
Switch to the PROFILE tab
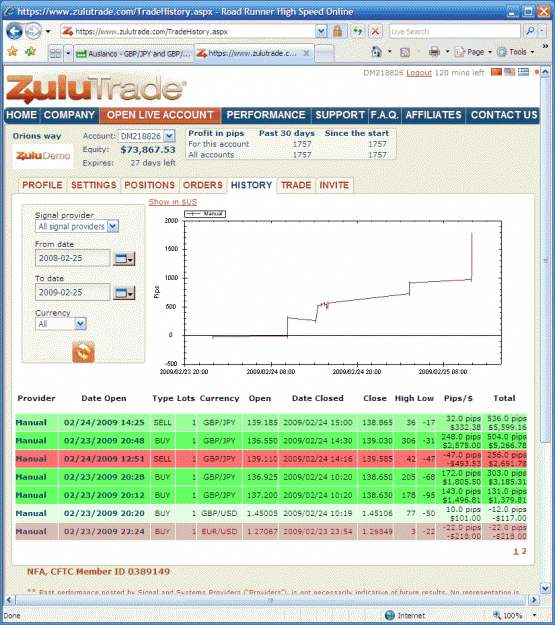(x=42, y=185)
